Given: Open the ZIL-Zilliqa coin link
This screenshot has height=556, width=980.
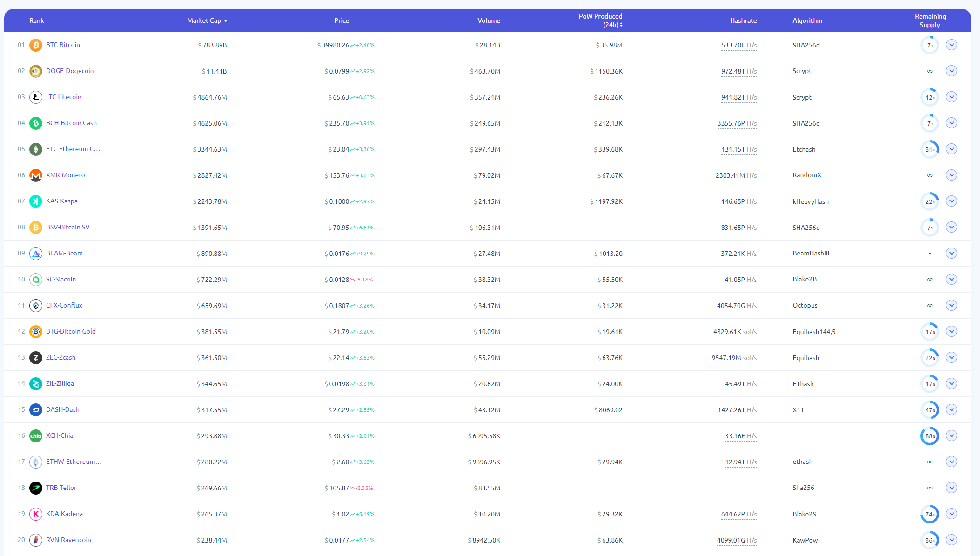Looking at the screenshot, I should [60, 384].
